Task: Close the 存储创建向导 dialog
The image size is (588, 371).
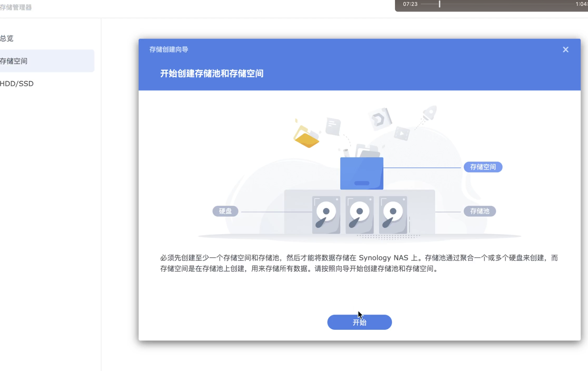Action: coord(566,50)
